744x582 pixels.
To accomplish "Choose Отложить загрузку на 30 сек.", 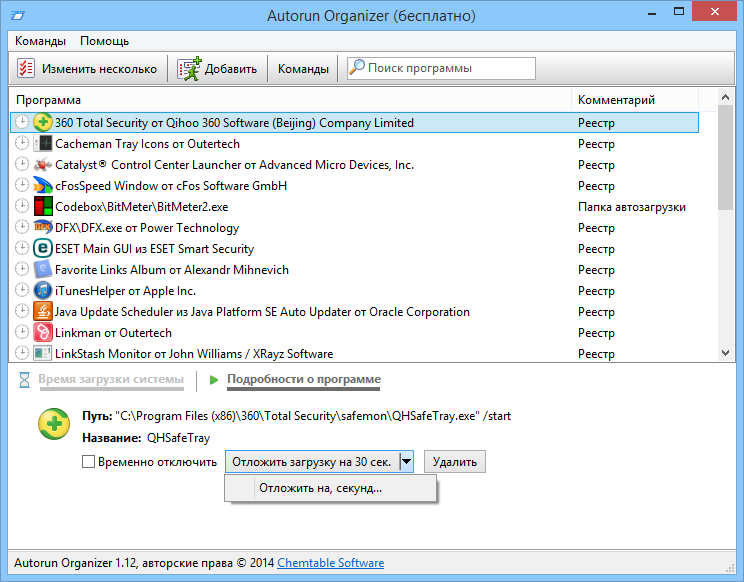I will coord(312,462).
